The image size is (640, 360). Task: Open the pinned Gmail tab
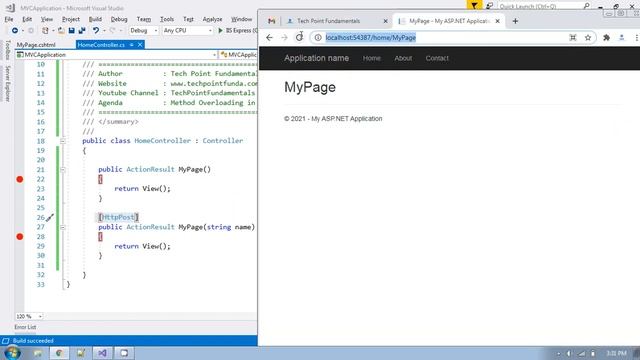pyautogui.click(x=271, y=21)
